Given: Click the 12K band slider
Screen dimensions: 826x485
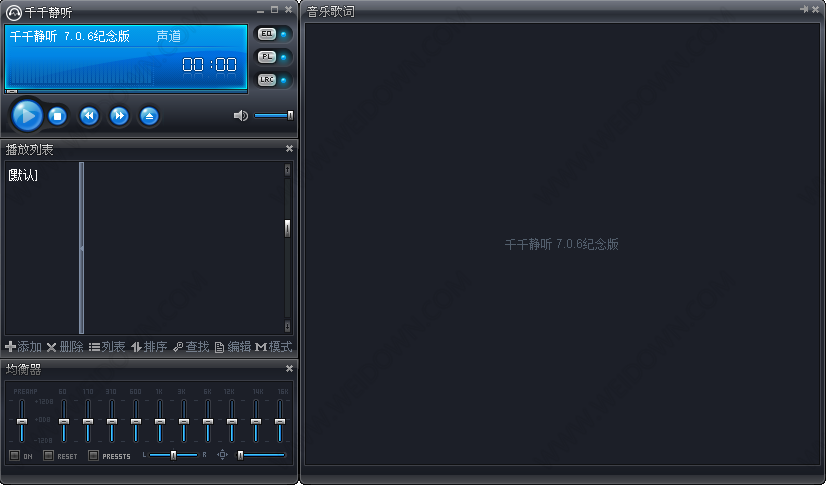Looking at the screenshot, I should [232, 421].
